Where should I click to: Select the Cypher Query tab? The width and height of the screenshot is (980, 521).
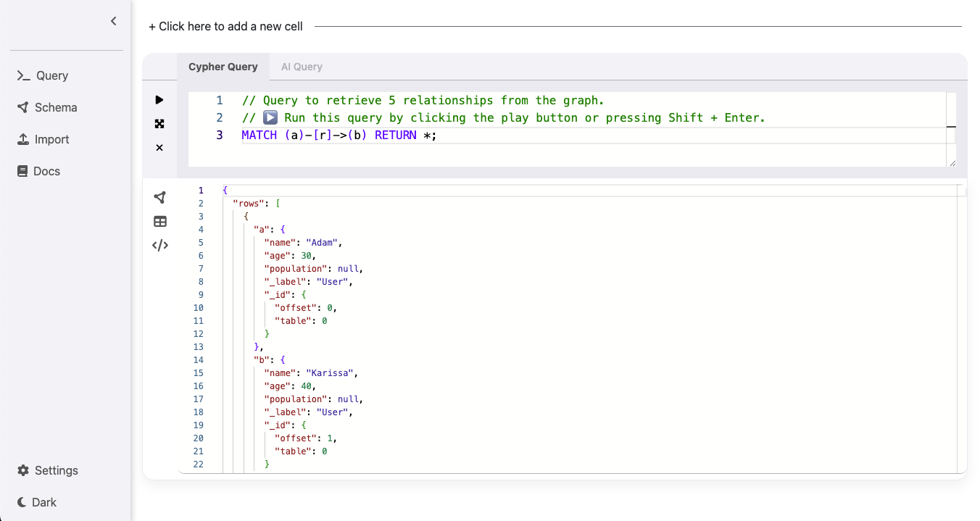223,67
